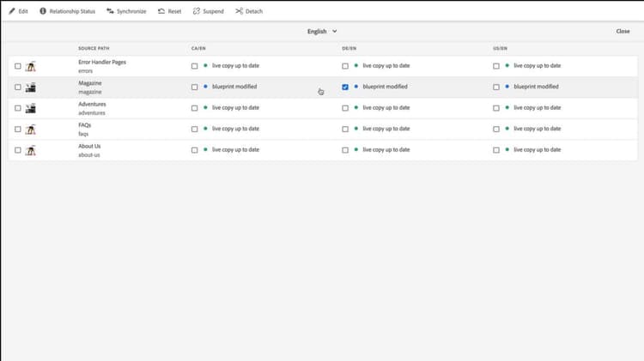Click the Reset button label
Viewport: 644px width, 361px height.
(174, 11)
